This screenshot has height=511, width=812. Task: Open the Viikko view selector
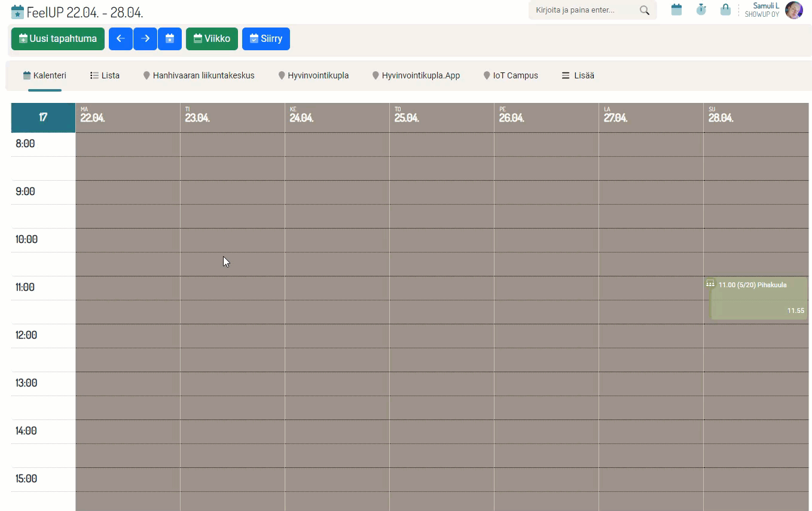[212, 39]
